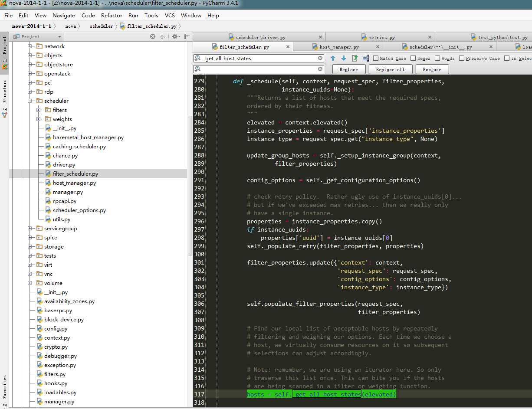The height and width of the screenshot is (409, 532).
Task: Click highlighted _get_all_host_states match
Action: [x=326, y=394]
